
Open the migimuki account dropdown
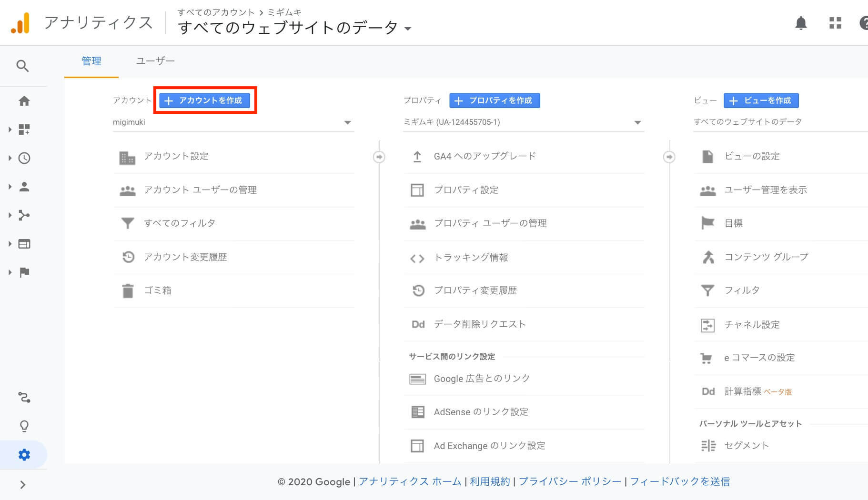(x=233, y=122)
